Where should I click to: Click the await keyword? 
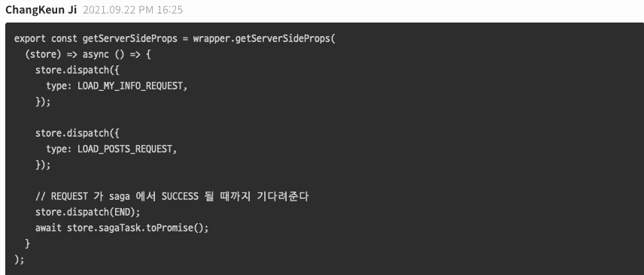(48, 228)
